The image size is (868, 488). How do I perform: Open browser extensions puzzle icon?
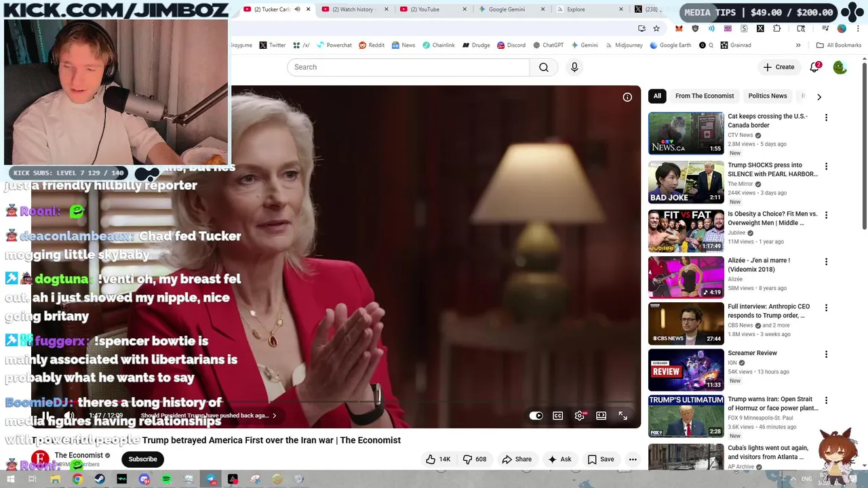pos(777,28)
